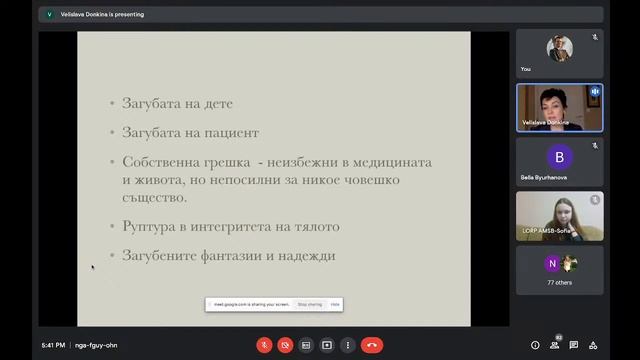Click 'Velislava Donkina is presenting' banner text

pyautogui.click(x=102, y=14)
